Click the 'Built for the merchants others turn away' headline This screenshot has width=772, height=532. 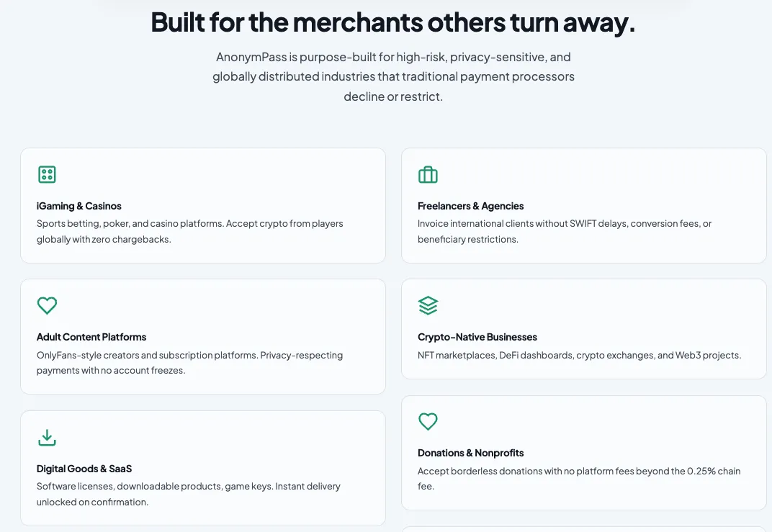pyautogui.click(x=393, y=22)
